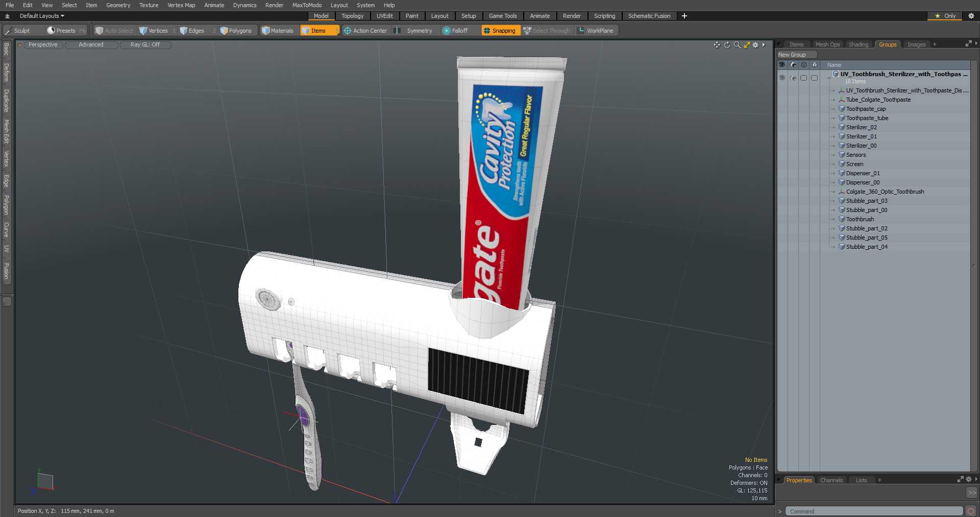Screen dimensions: 980x517
Task: Select the Stubble_part_04 item
Action: point(867,247)
